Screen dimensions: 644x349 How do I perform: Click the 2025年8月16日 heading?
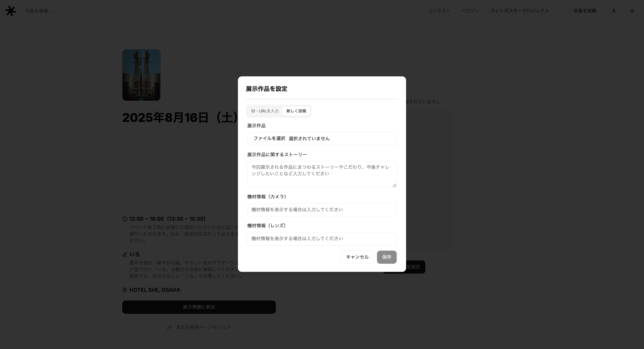click(180, 118)
